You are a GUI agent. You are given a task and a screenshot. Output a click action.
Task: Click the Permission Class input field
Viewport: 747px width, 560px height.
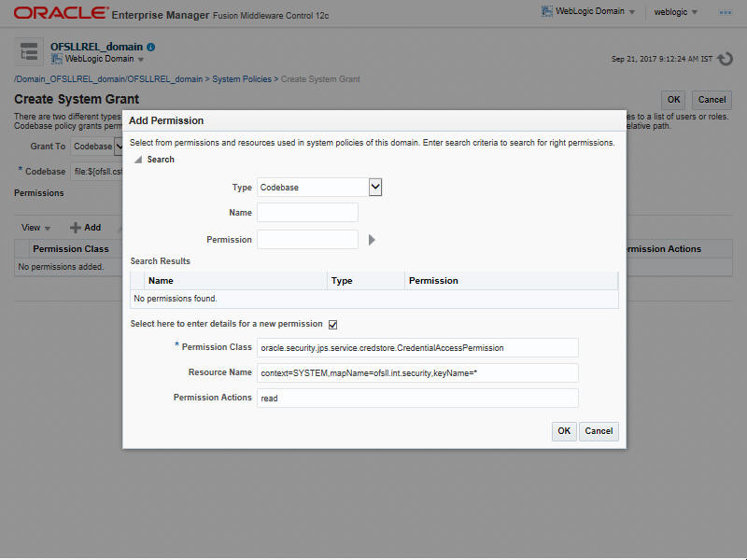417,347
